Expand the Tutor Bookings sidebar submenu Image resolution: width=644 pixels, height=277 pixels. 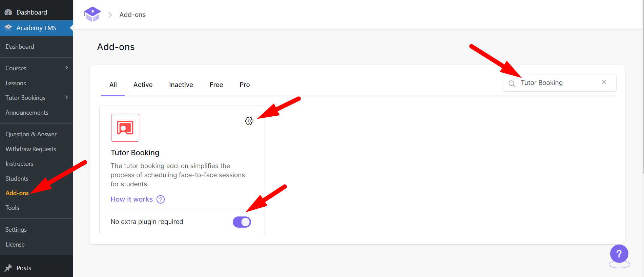[x=67, y=97]
